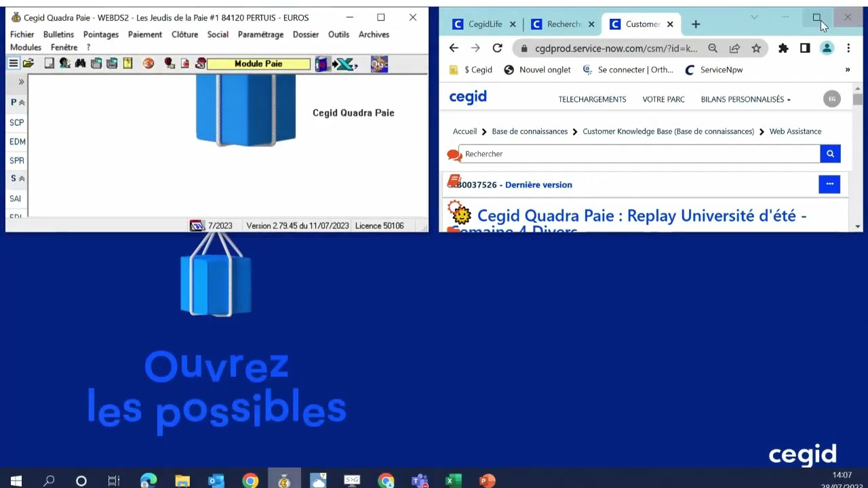The height and width of the screenshot is (488, 868).
Task: Click the share page icon in Chrome address bar
Action: [734, 48]
